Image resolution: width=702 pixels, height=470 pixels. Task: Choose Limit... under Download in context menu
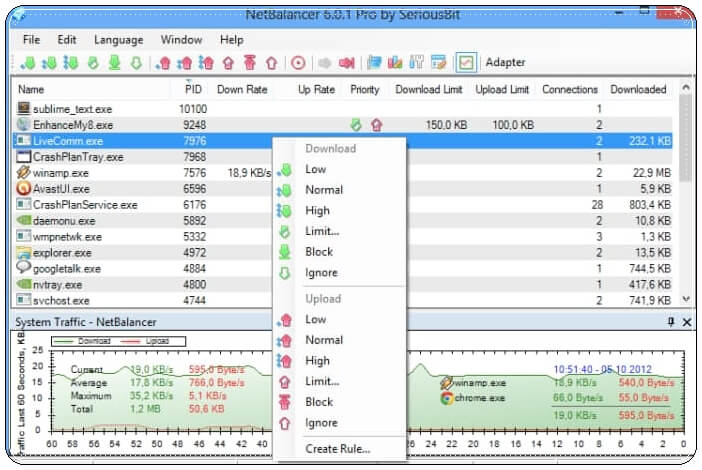(x=340, y=231)
